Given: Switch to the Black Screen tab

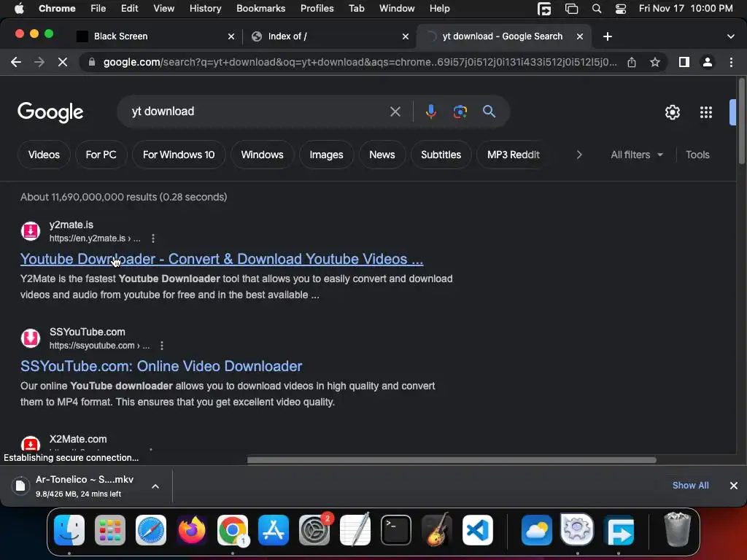Looking at the screenshot, I should pyautogui.click(x=156, y=36).
